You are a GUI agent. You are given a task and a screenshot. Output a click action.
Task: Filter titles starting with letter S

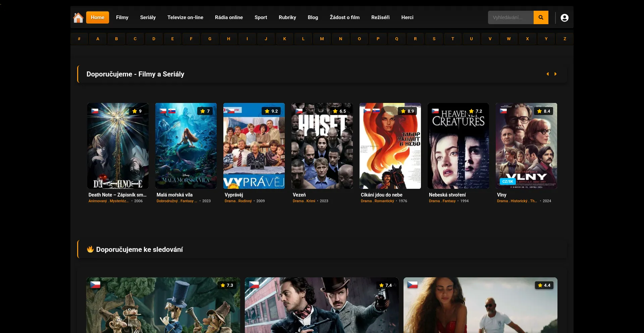[434, 39]
